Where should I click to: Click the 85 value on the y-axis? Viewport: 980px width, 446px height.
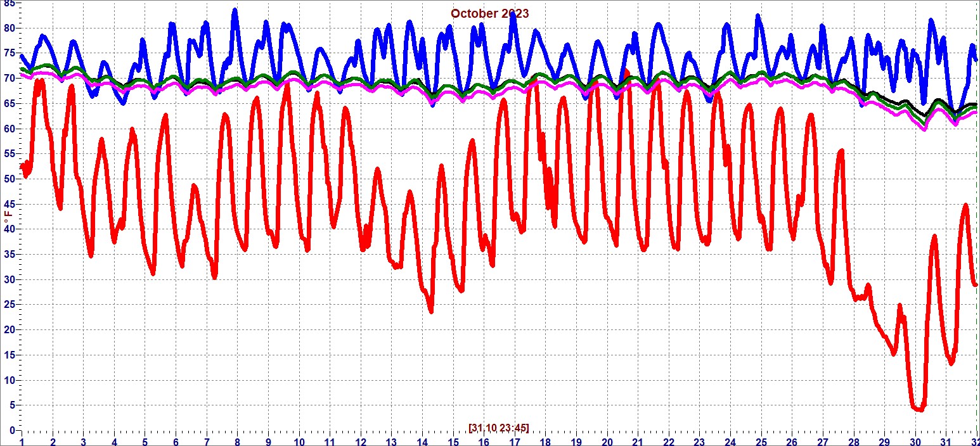(9, 4)
